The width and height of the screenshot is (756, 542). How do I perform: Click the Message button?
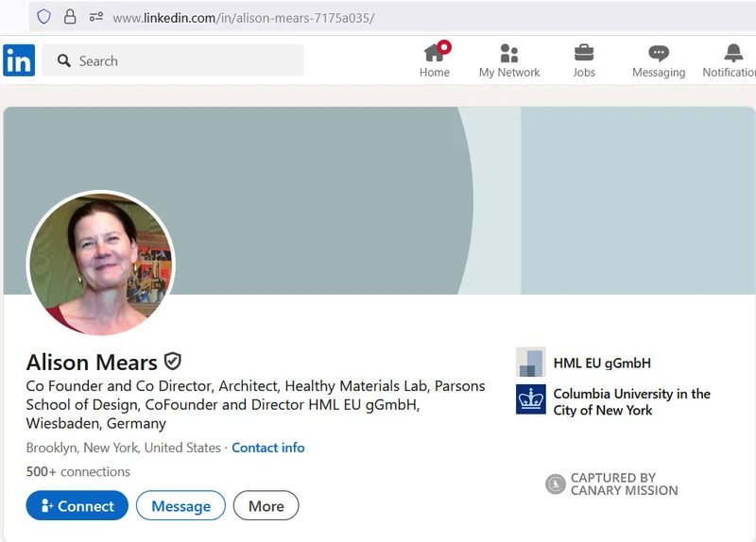pos(180,505)
